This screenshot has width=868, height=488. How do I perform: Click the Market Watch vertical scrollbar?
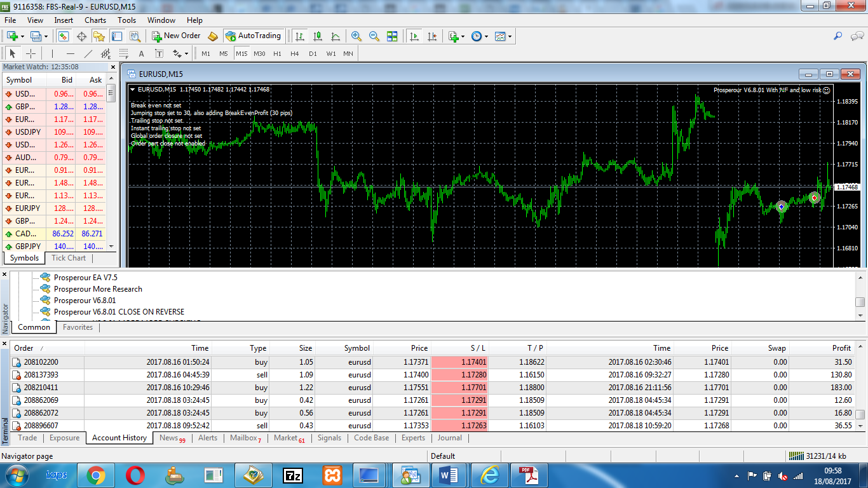(x=111, y=162)
